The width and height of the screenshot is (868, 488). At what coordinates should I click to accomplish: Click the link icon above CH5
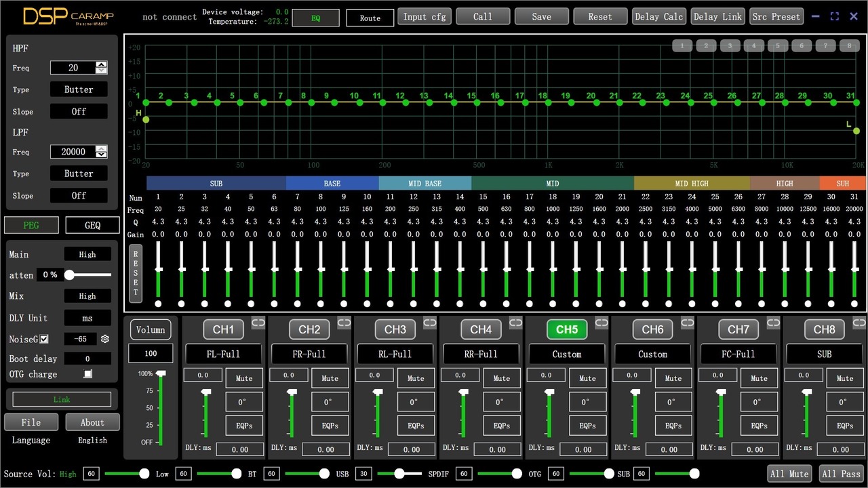point(601,323)
